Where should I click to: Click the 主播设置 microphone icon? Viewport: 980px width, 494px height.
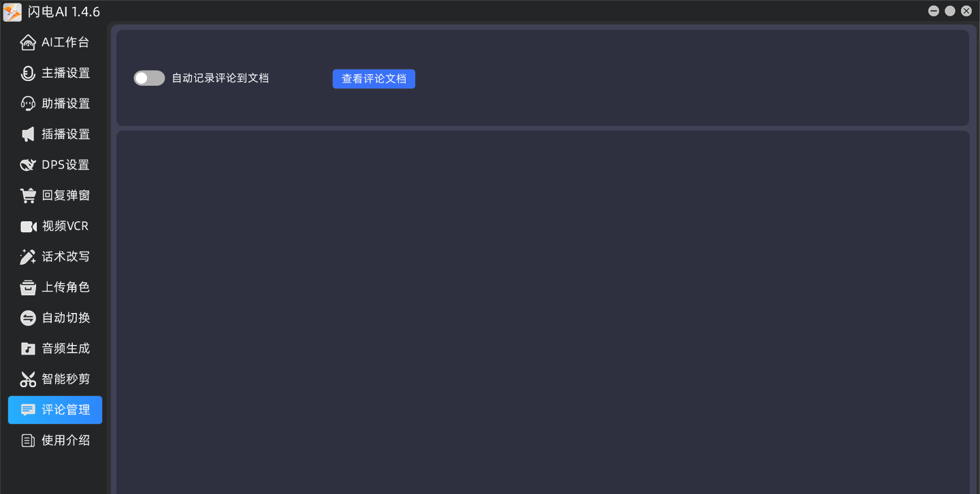point(28,73)
